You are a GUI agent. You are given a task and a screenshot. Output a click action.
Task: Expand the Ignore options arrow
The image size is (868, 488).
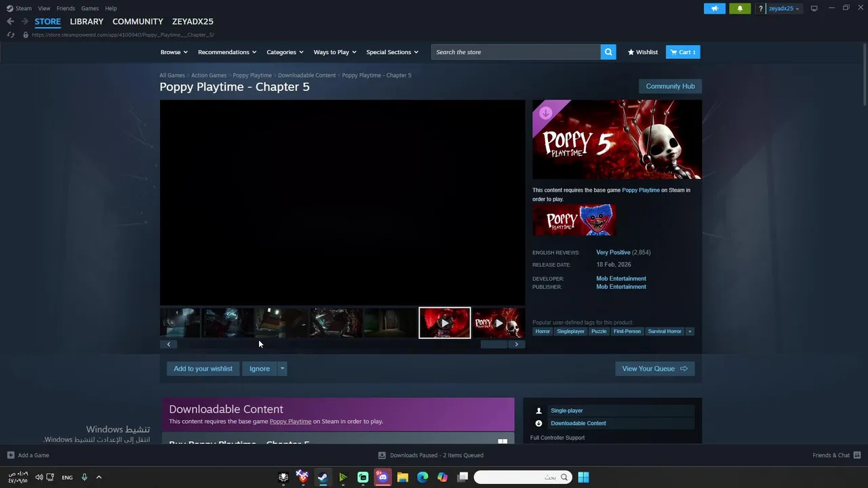pos(282,369)
